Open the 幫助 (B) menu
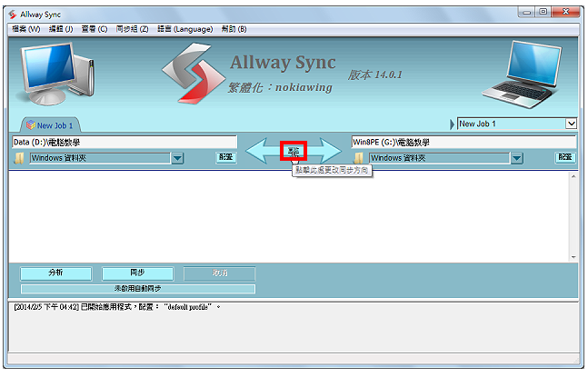This screenshot has height=377, width=588. (234, 29)
